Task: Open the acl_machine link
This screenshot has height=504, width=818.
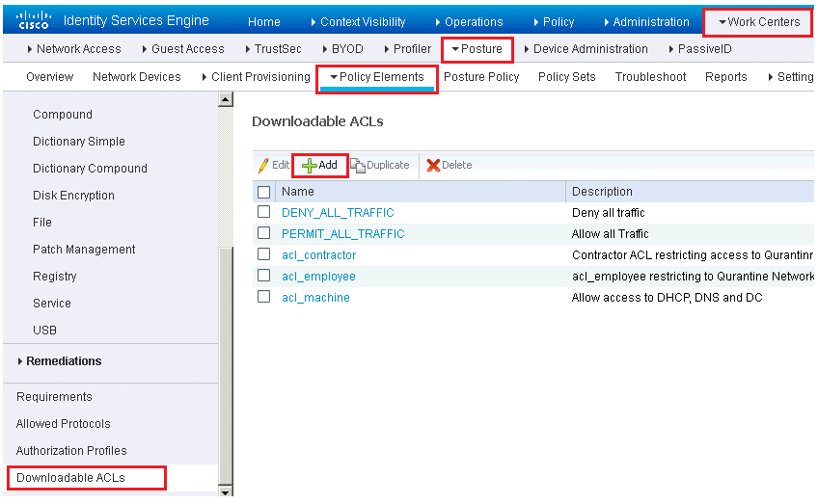Action: (315, 298)
